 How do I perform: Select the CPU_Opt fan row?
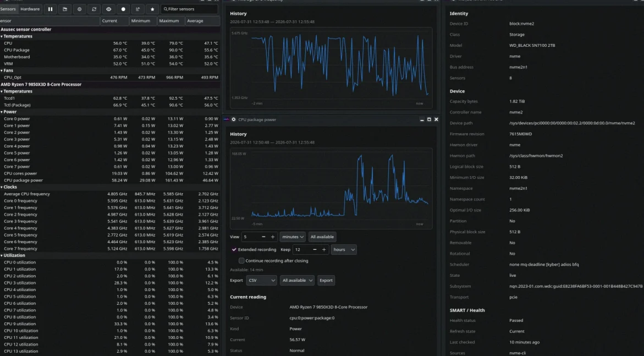pos(110,77)
